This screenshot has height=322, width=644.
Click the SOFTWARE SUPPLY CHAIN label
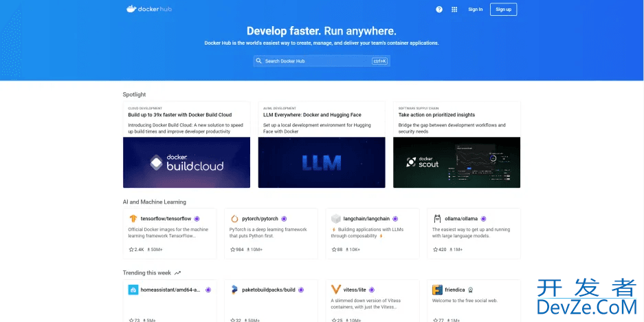tap(419, 108)
